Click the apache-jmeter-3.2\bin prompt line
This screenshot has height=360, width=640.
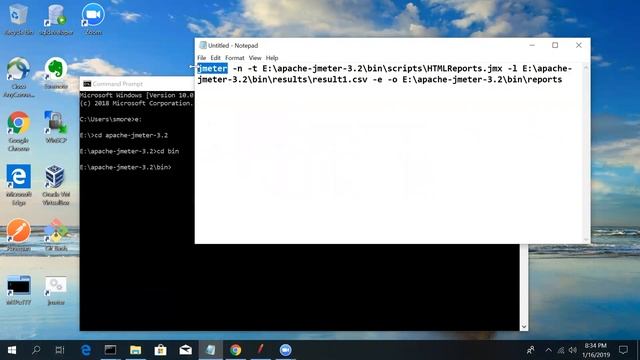click(126, 167)
